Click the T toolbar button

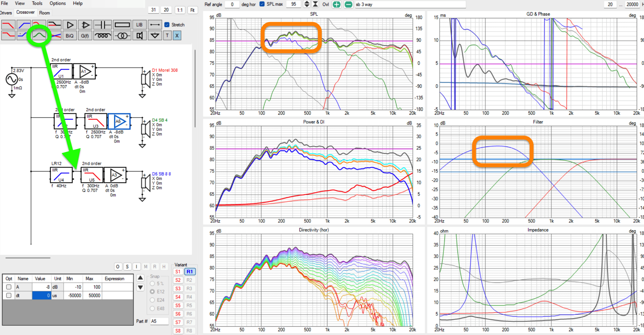point(167,35)
